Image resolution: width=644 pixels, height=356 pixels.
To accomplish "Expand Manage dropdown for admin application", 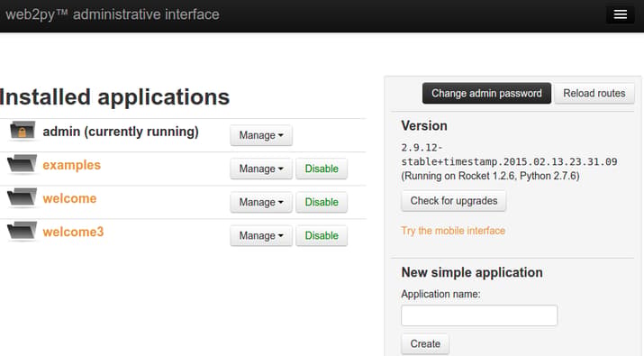I will point(261,135).
